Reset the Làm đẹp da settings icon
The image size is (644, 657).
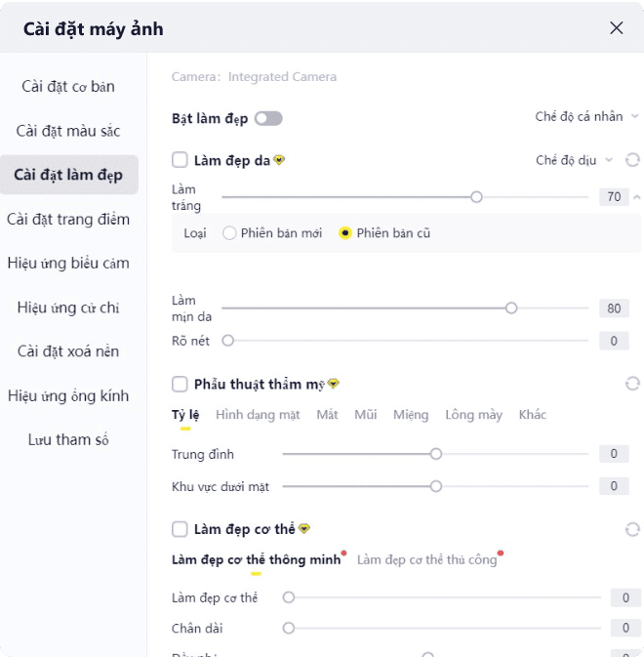point(632,160)
